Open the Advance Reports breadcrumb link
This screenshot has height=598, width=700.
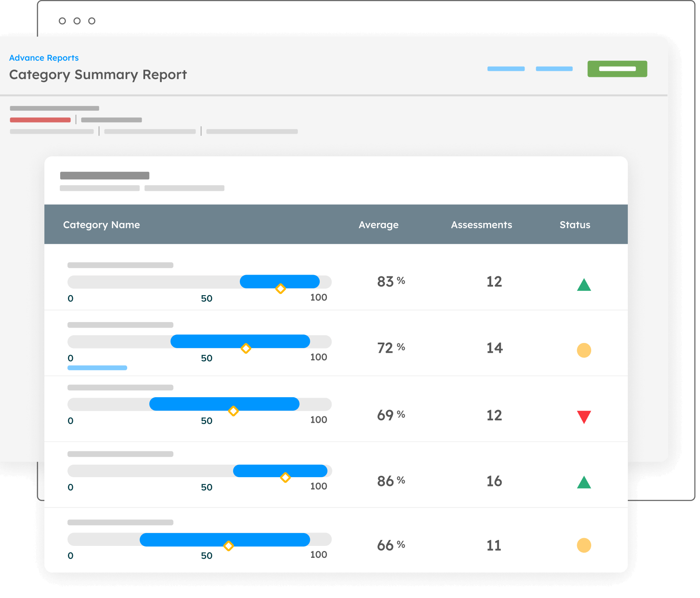pos(44,58)
